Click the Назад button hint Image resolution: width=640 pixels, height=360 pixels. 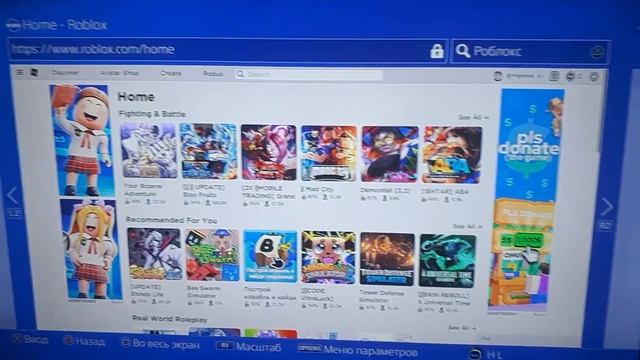point(85,341)
